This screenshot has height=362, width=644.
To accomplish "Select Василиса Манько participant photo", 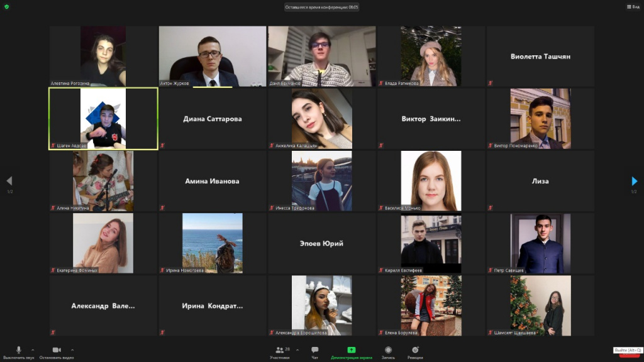I will (x=431, y=181).
